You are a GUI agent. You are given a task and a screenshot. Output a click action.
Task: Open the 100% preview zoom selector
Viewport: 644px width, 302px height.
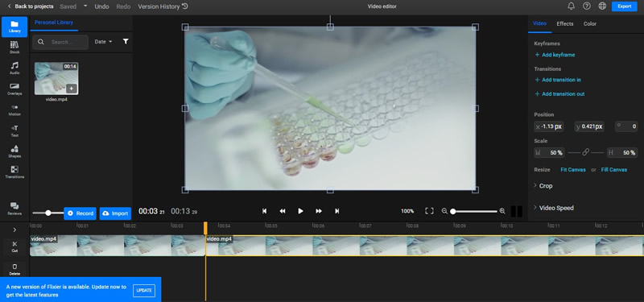tap(407, 211)
